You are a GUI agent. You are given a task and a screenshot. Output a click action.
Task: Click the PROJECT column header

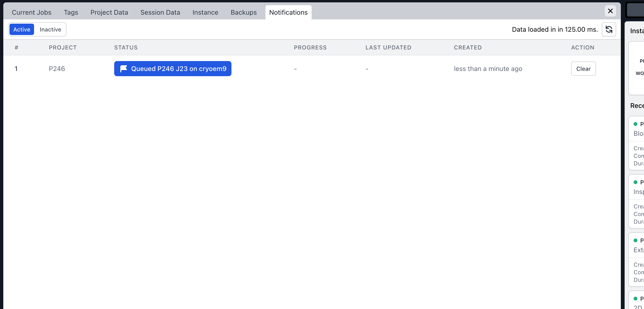click(x=63, y=48)
